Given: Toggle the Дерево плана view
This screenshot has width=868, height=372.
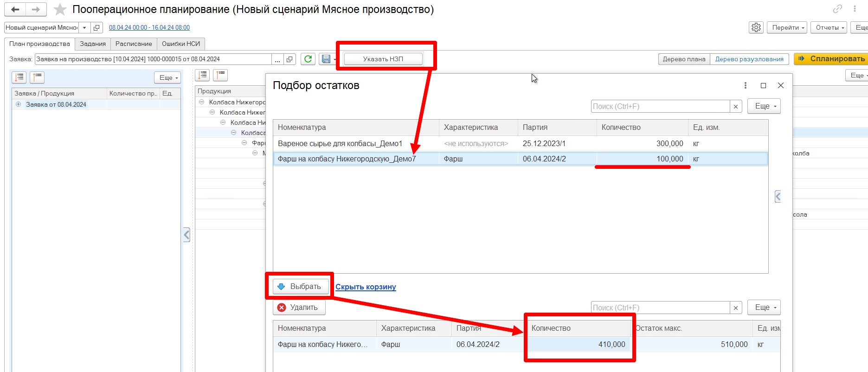Looking at the screenshot, I should click(684, 59).
